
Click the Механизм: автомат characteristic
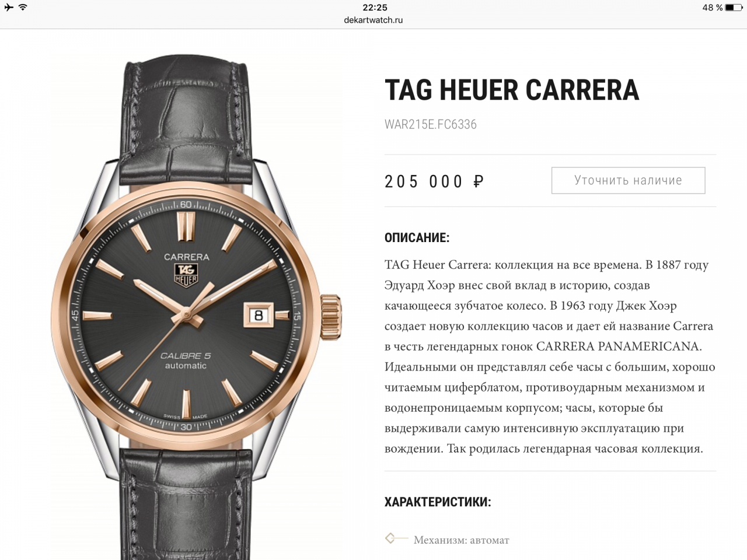click(461, 540)
